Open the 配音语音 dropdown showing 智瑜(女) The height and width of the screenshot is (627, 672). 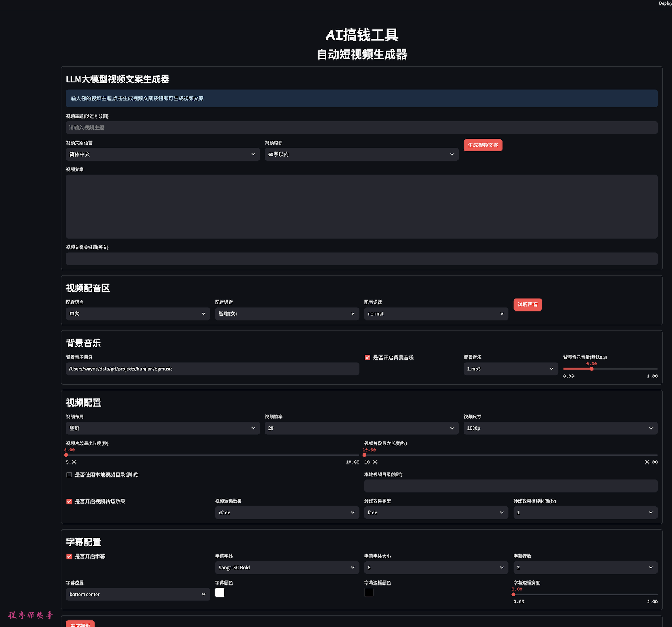click(287, 314)
